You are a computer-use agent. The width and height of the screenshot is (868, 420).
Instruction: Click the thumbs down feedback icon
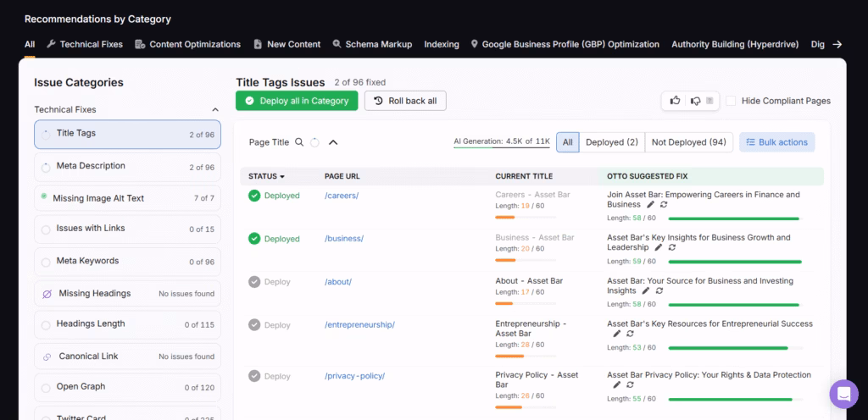tap(695, 101)
